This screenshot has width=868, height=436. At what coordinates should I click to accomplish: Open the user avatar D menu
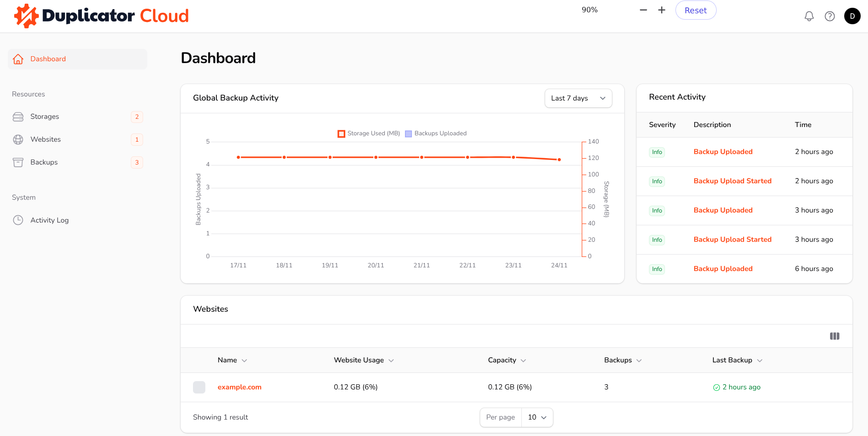(x=852, y=16)
